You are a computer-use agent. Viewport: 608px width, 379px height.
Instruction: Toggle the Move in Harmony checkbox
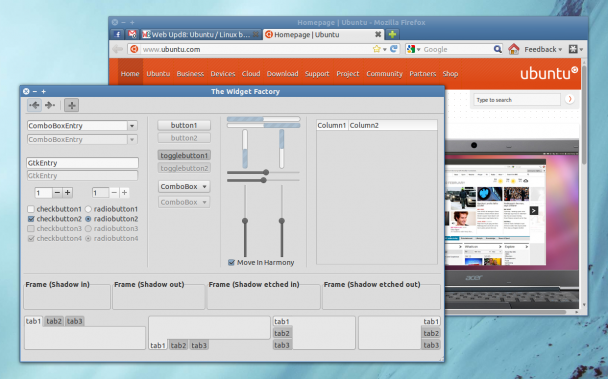[x=231, y=263]
